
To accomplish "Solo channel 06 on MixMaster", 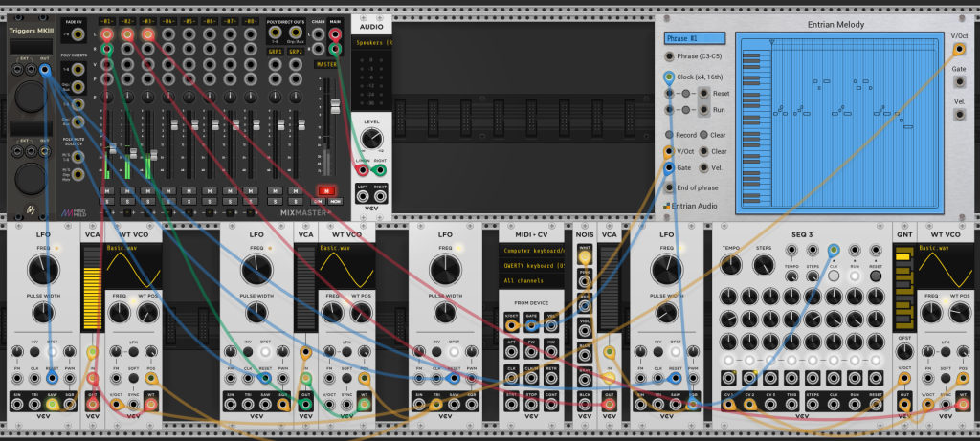I will pos(210,201).
